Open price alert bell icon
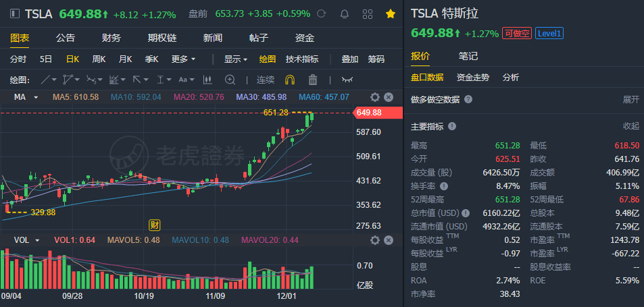The width and height of the screenshot is (644, 307). coord(345,14)
